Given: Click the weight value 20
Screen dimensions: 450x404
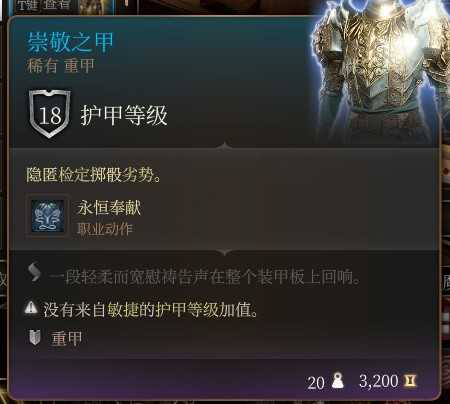Looking at the screenshot, I should [316, 383].
